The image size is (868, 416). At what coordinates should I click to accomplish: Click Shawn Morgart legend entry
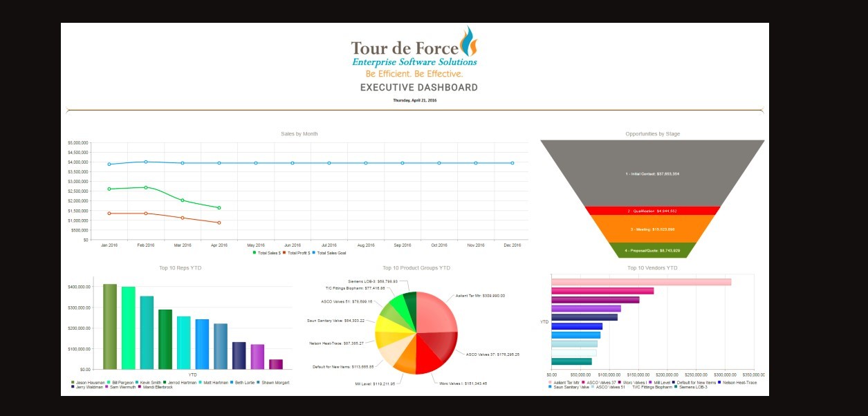(273, 382)
